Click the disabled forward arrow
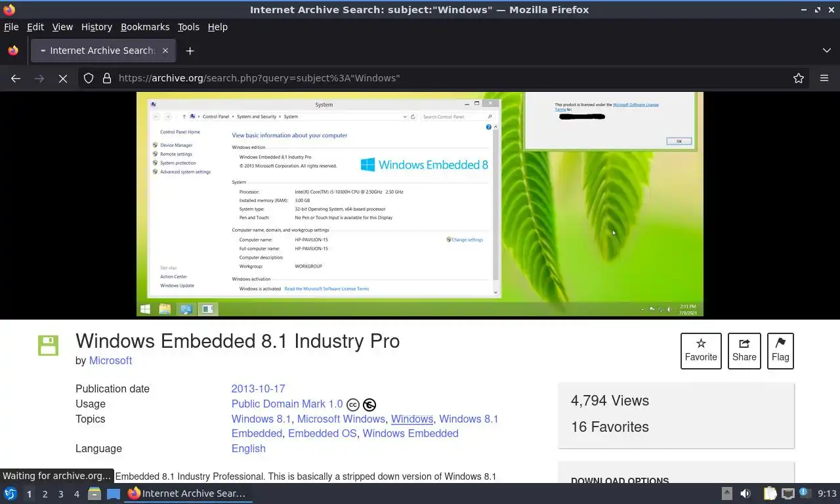The width and height of the screenshot is (840, 504). tap(39, 78)
